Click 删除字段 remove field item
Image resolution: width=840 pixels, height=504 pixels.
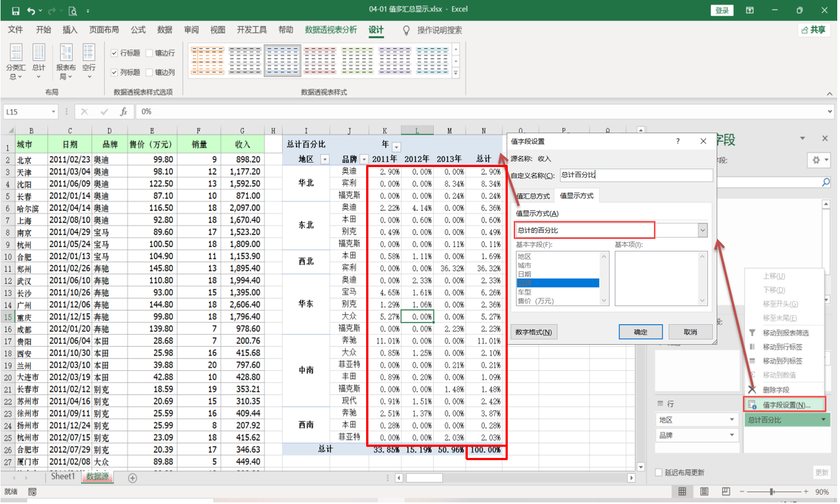click(x=776, y=390)
